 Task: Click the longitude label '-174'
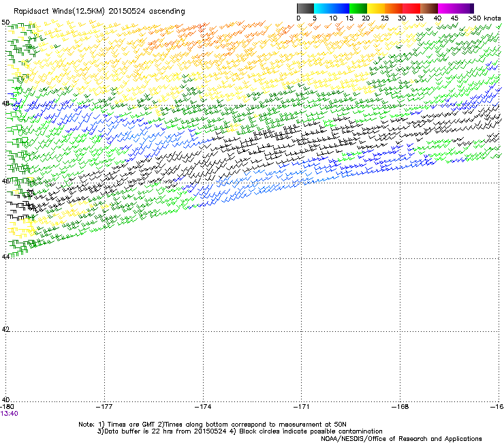pos(203,407)
